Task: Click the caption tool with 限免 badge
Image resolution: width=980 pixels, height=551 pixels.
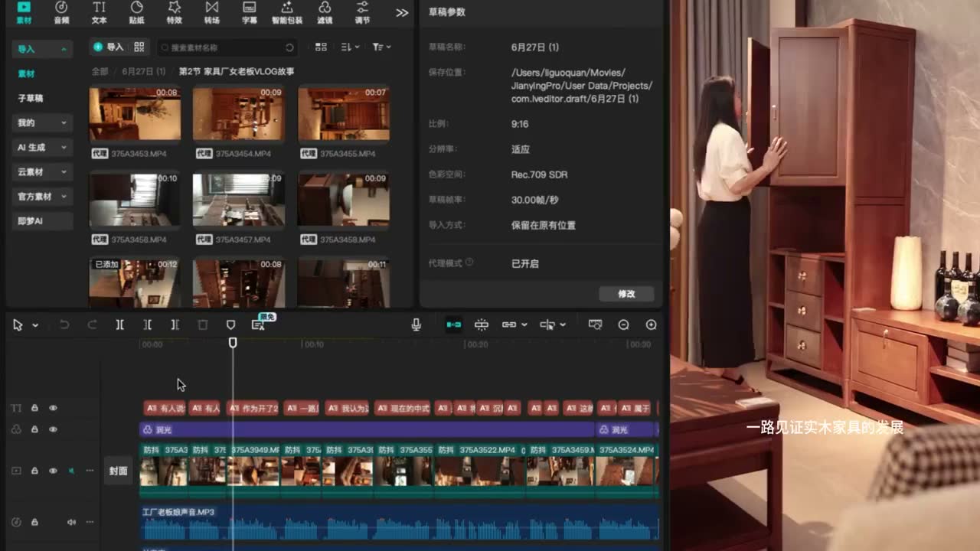Action: (x=259, y=325)
